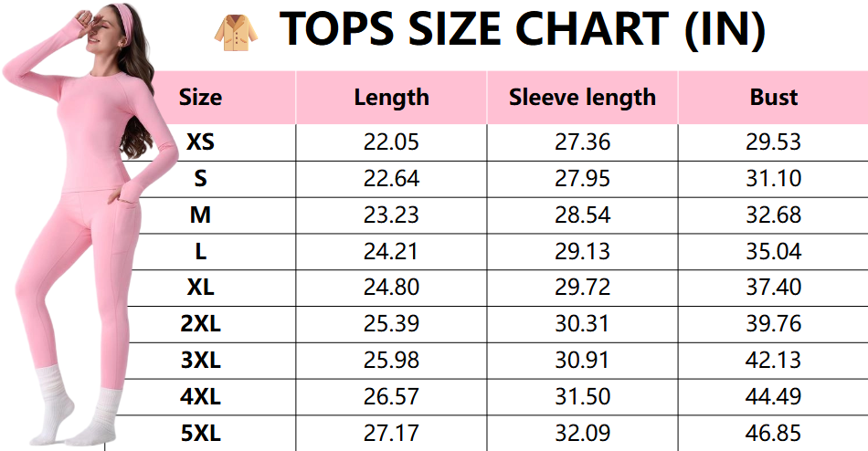
Task: Click sleeve length value 27.95
Action: coord(582,179)
